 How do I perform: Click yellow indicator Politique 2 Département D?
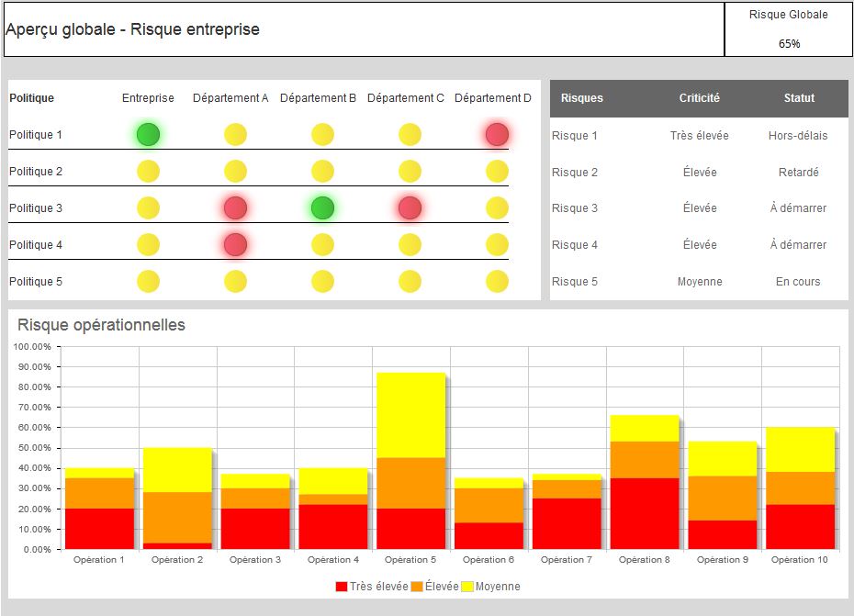[x=497, y=171]
